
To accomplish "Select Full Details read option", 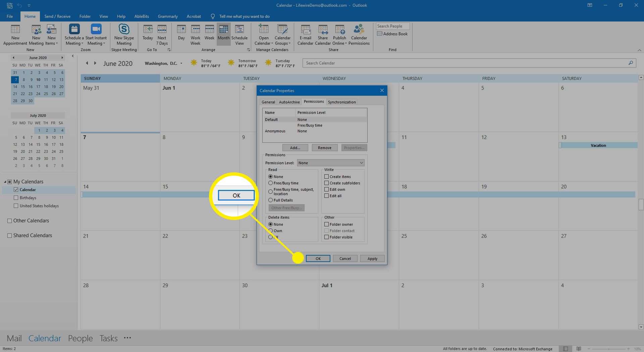I will click(x=270, y=200).
